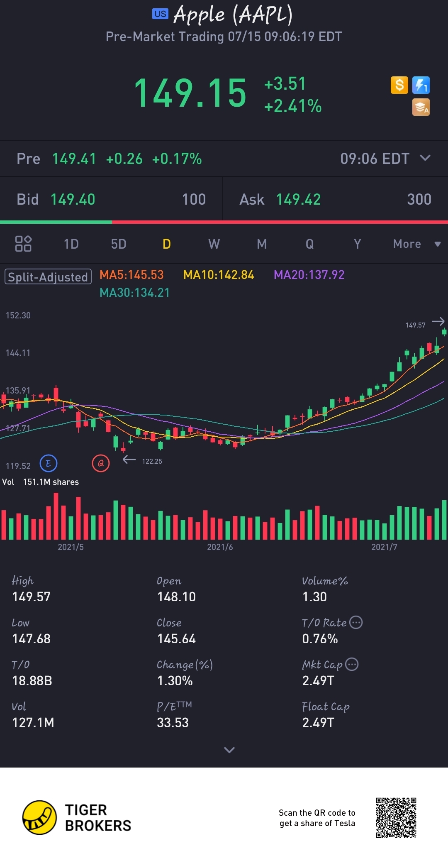448x868 pixels.
Task: Expand more stats with bottom chevron
Action: (x=229, y=750)
